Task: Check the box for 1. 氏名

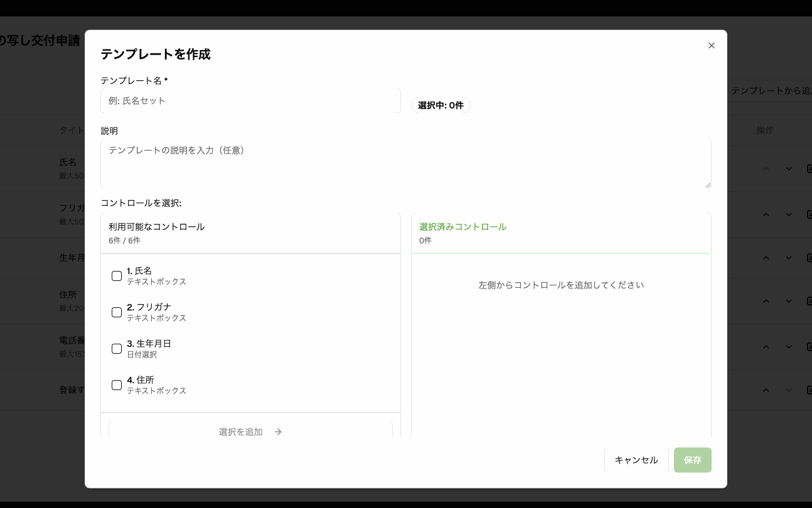Action: point(117,276)
